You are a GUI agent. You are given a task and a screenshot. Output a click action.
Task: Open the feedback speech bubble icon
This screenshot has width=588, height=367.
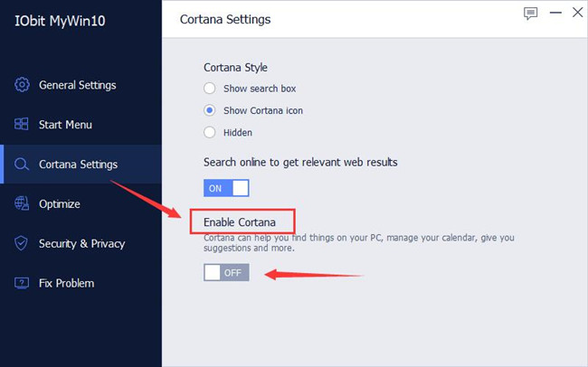tap(530, 14)
